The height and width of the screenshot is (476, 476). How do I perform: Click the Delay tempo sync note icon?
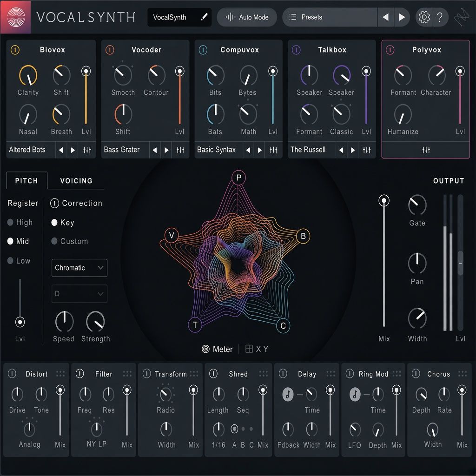tap(288, 394)
